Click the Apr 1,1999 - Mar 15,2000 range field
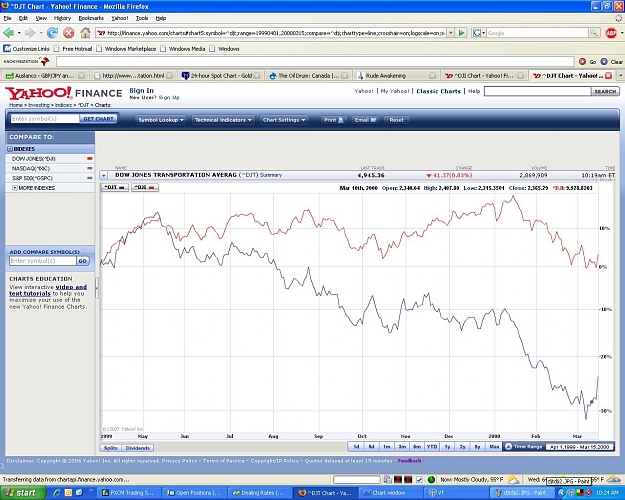Viewport: 625px width, 500px height. [580, 447]
